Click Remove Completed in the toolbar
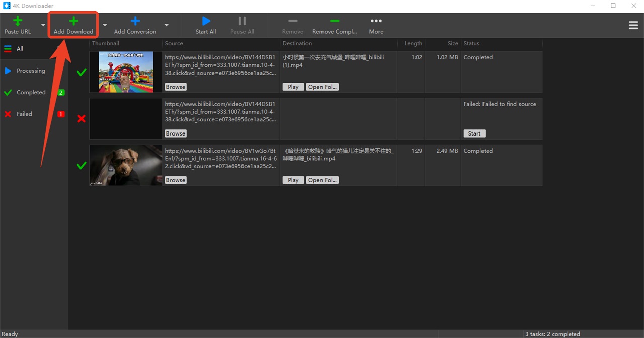644x338 pixels. (x=335, y=25)
